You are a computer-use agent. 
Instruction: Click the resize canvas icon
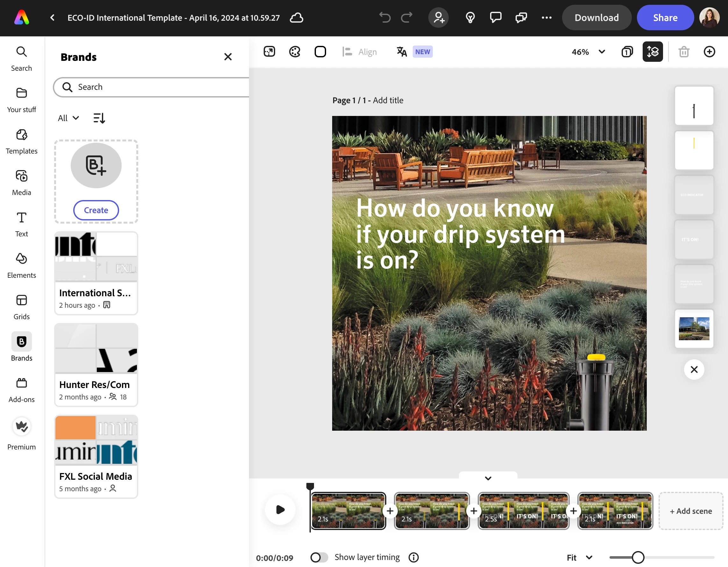[x=269, y=52]
